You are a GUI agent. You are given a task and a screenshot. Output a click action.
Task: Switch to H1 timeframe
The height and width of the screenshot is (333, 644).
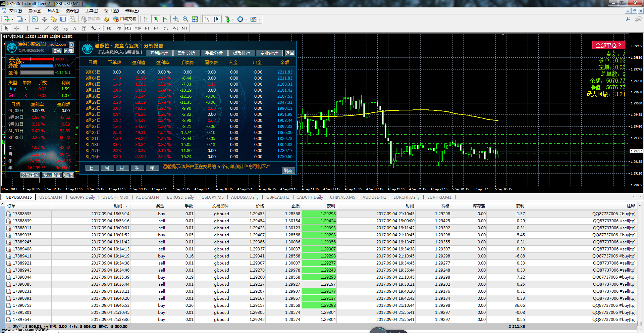pos(147,28)
